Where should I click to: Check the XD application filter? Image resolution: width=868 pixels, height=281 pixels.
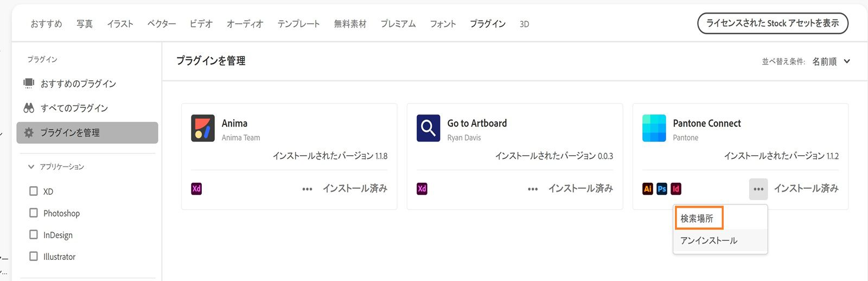(x=34, y=191)
